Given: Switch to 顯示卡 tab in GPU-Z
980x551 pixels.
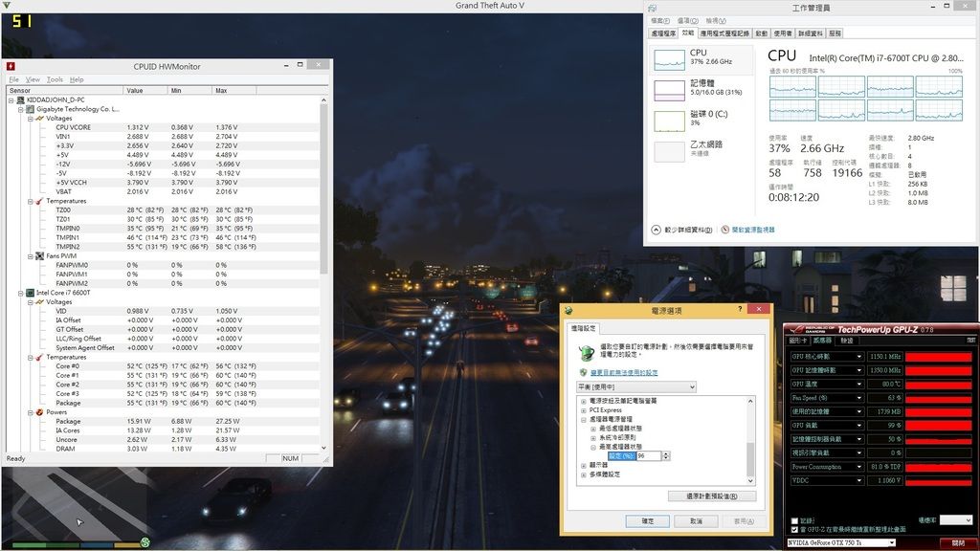Looking at the screenshot, I should click(x=798, y=342).
